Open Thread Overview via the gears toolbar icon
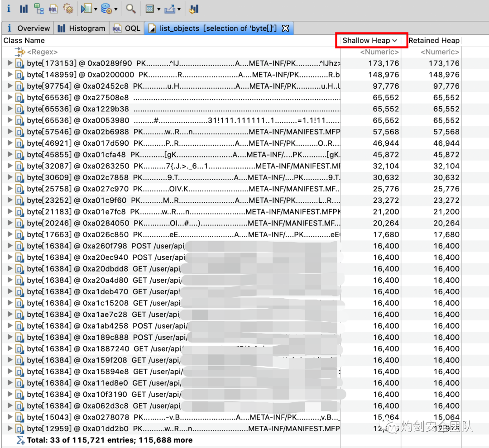The width and height of the screenshot is (489, 448). click(68, 9)
